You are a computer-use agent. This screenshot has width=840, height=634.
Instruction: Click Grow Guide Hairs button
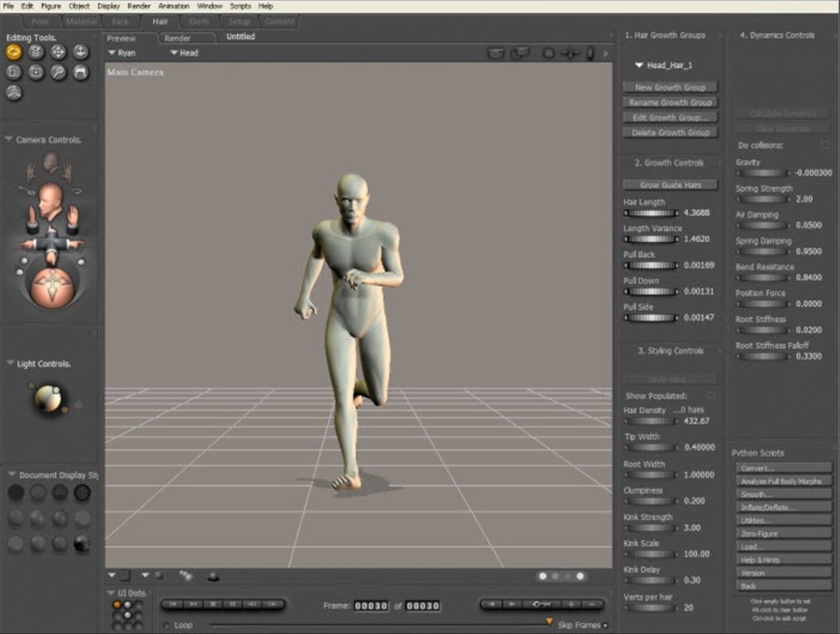coord(670,185)
